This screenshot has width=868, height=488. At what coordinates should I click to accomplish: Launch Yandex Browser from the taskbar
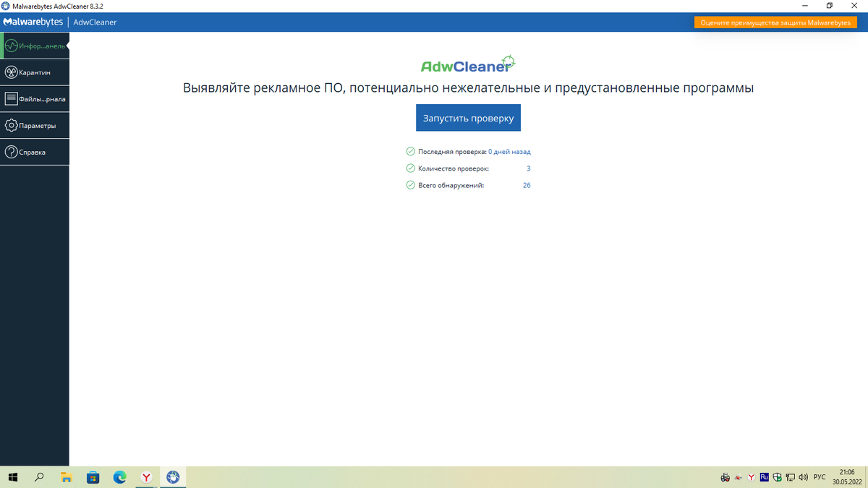pyautogui.click(x=145, y=477)
